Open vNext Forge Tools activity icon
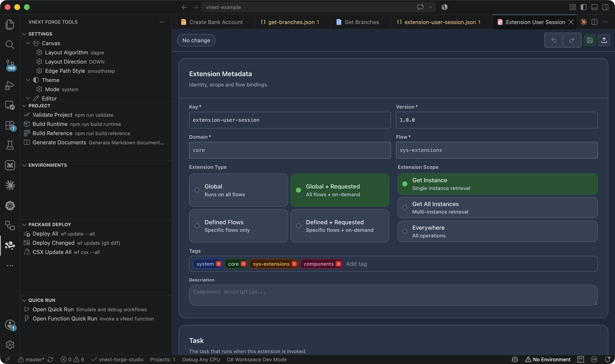Screen dimensions: 615x364 click(x=10, y=245)
